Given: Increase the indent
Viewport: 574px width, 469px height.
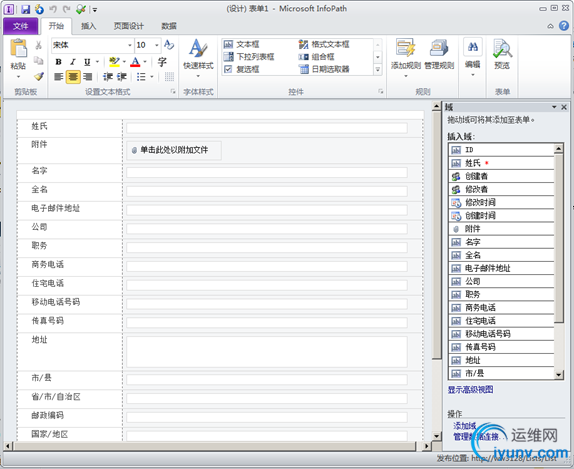Looking at the screenshot, I should coord(122,77).
